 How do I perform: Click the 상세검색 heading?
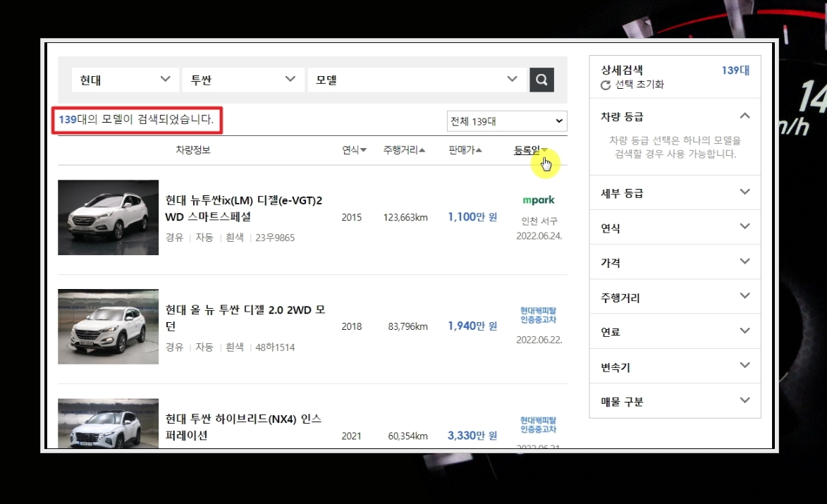622,70
